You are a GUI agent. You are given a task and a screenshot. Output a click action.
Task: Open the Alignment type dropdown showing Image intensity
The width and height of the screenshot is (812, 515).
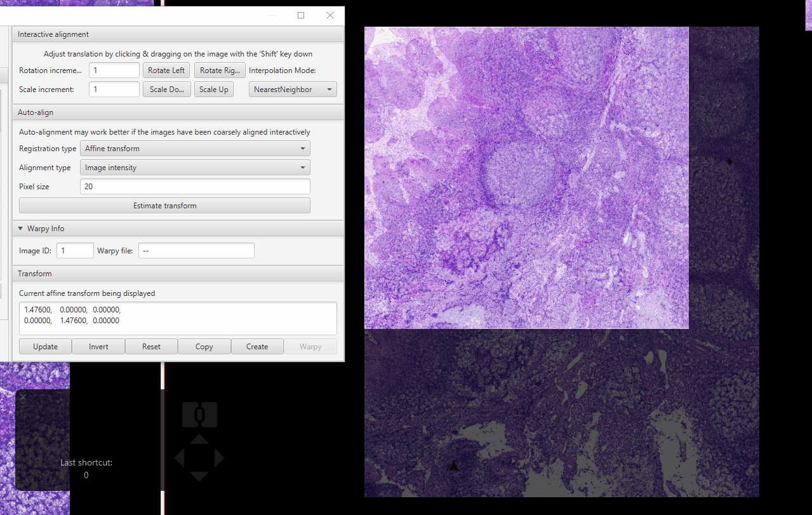[x=195, y=167]
